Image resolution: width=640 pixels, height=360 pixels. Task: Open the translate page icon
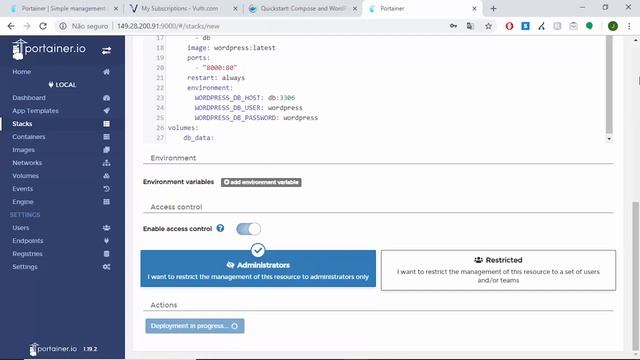tap(470, 26)
